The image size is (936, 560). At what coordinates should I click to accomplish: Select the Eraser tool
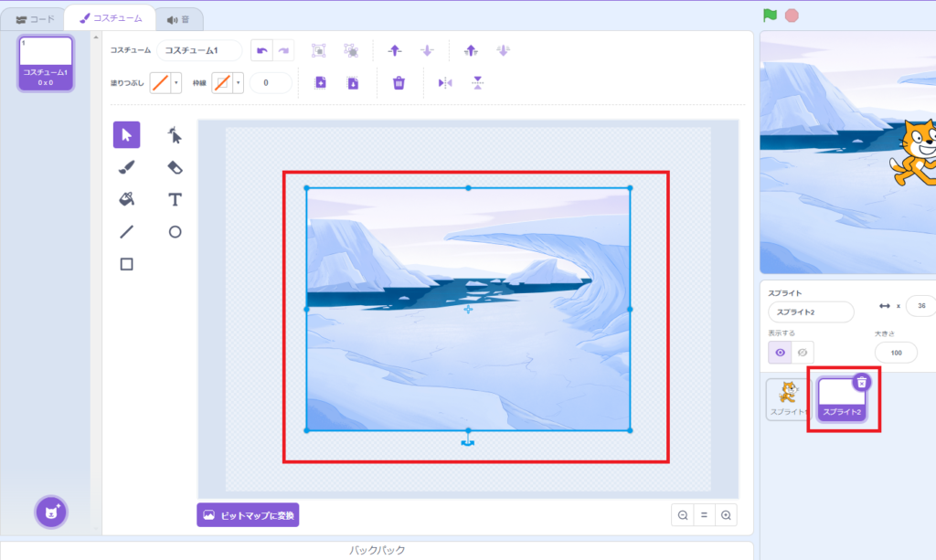(x=175, y=167)
